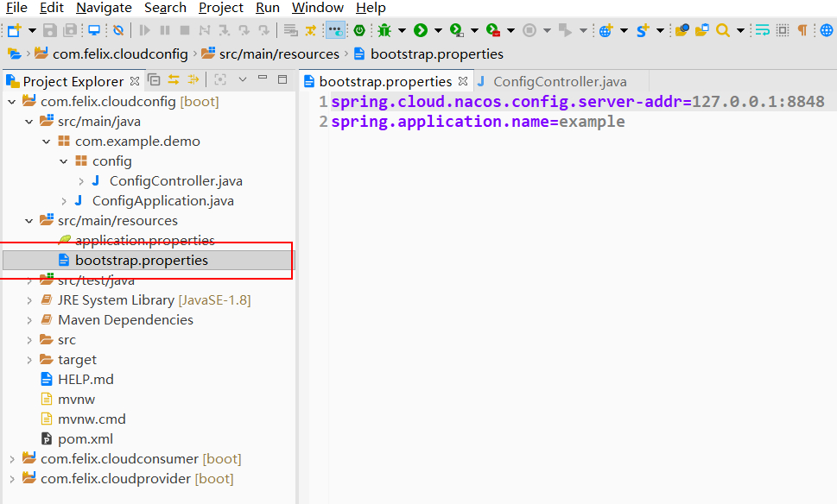This screenshot has height=504, width=837.
Task: Click the Disconnect debug icon
Action: click(205, 30)
